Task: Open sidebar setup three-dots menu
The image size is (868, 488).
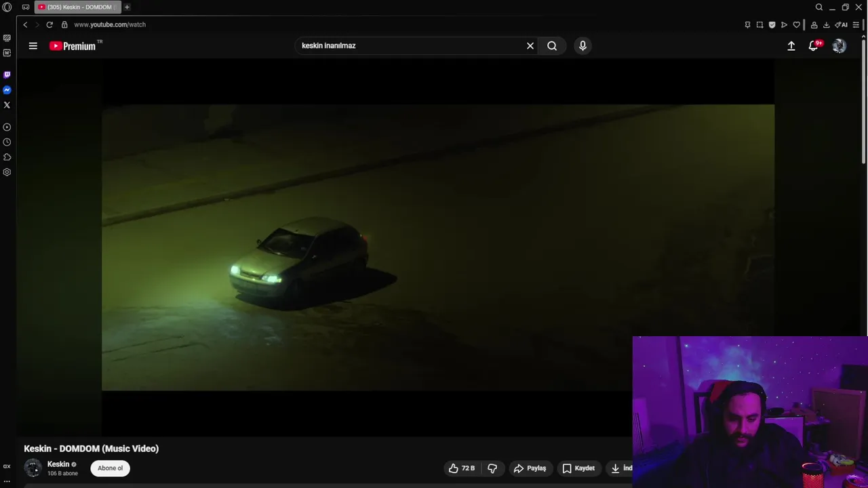Action: pyautogui.click(x=7, y=481)
